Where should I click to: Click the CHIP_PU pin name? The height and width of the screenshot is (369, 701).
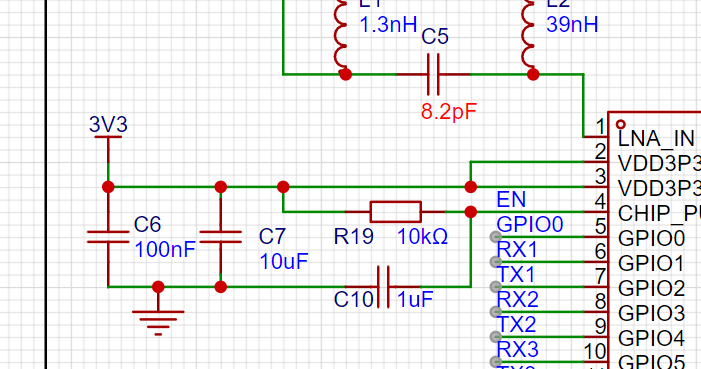pyautogui.click(x=659, y=214)
